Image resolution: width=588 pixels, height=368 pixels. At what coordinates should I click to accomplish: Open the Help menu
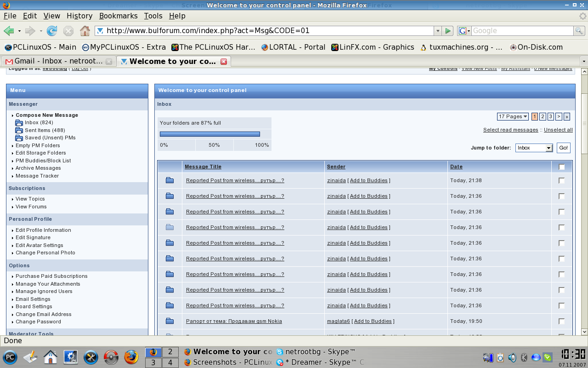click(177, 16)
